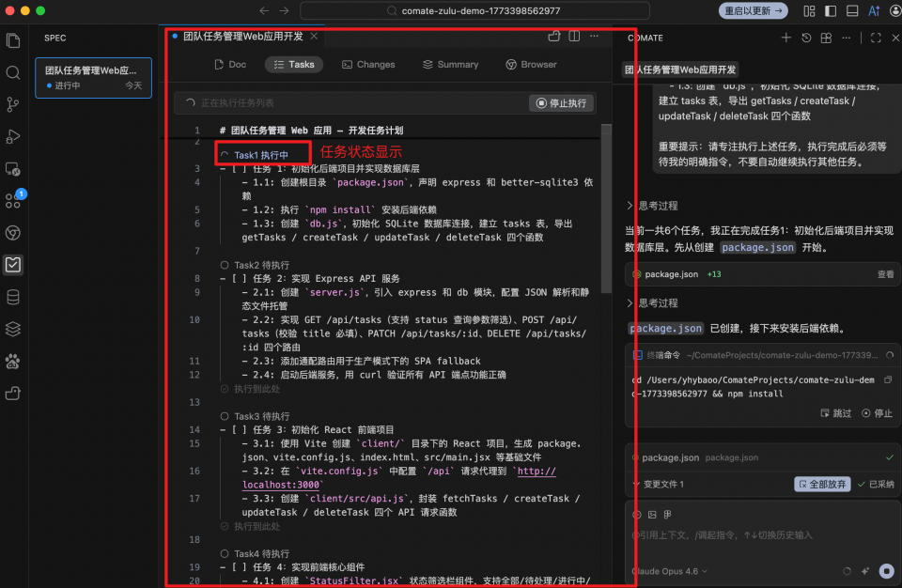
Task: Open the Extensions icon with badge 1
Action: pyautogui.click(x=12, y=200)
